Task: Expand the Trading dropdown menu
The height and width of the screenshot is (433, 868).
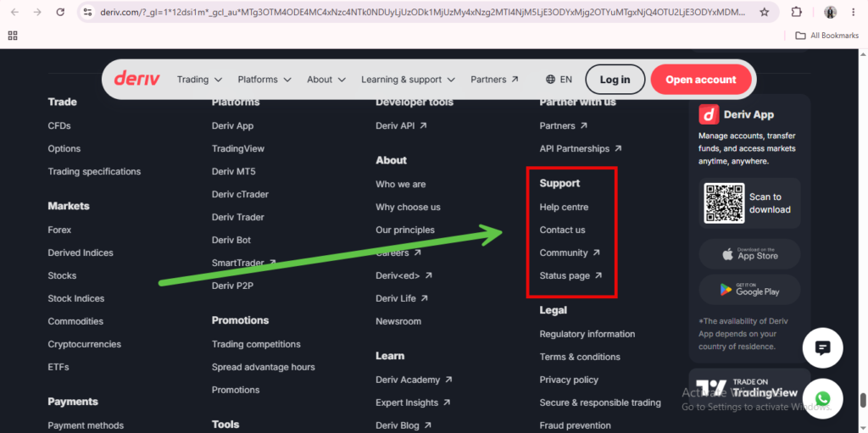Action: [199, 79]
